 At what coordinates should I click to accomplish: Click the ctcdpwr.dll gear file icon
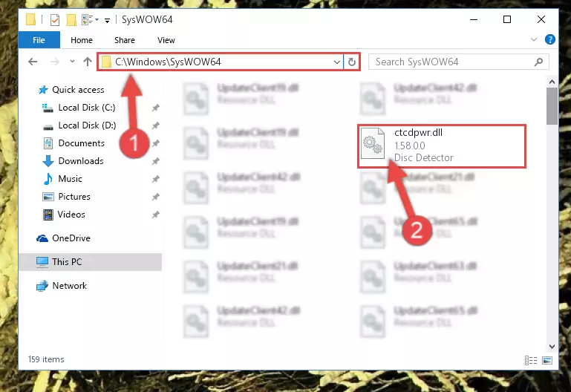click(373, 143)
